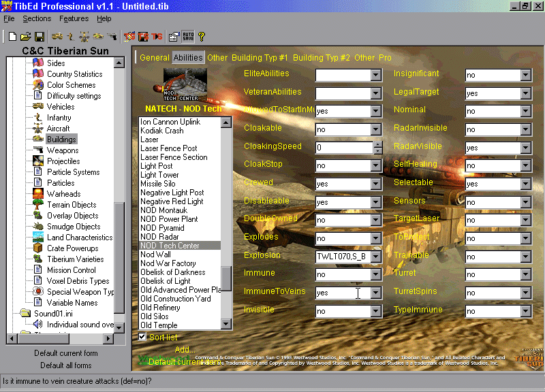Click the tree's horizontal scroll right arrow

(x=108, y=338)
